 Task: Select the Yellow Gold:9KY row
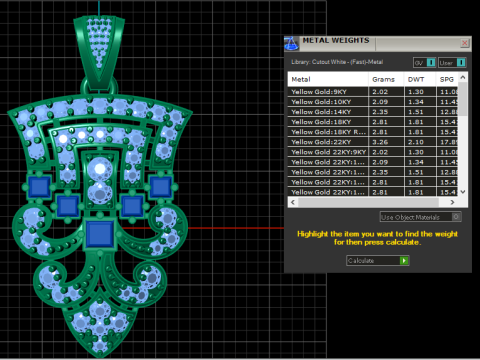coord(373,92)
